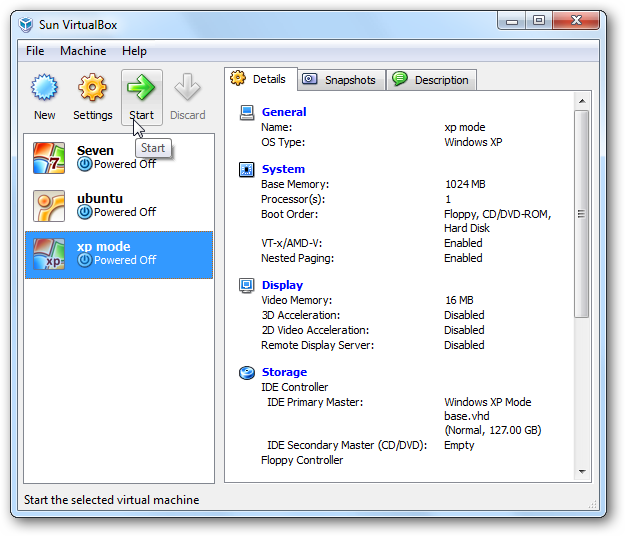This screenshot has width=625, height=536.
Task: Click the Windows XP Mode base.vhd value
Action: pyautogui.click(x=487, y=409)
